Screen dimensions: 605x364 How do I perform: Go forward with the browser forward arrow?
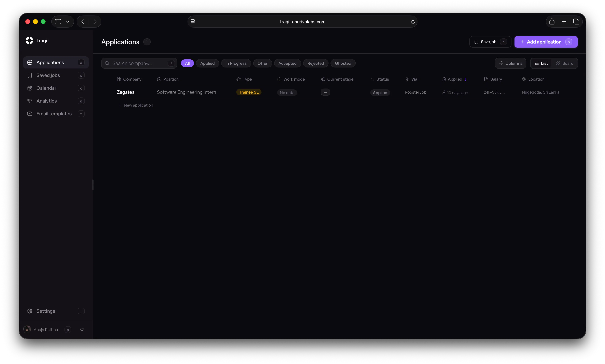pyautogui.click(x=95, y=22)
